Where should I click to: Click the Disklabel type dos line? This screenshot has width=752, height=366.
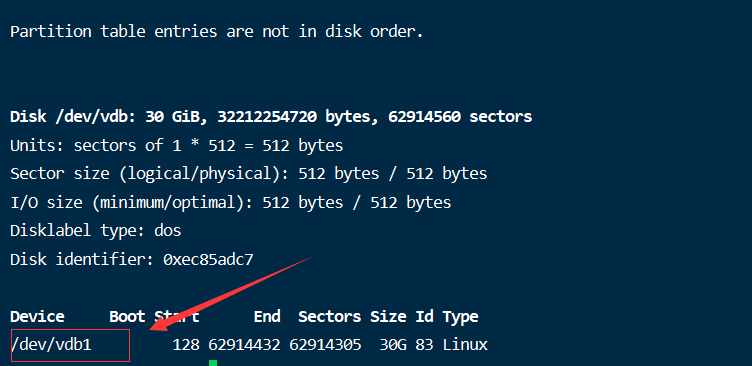[x=96, y=231]
